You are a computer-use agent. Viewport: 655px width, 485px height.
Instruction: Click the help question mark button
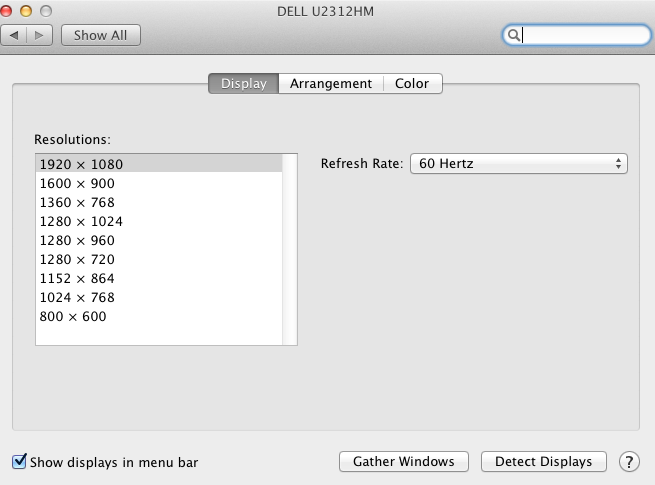[x=629, y=462]
